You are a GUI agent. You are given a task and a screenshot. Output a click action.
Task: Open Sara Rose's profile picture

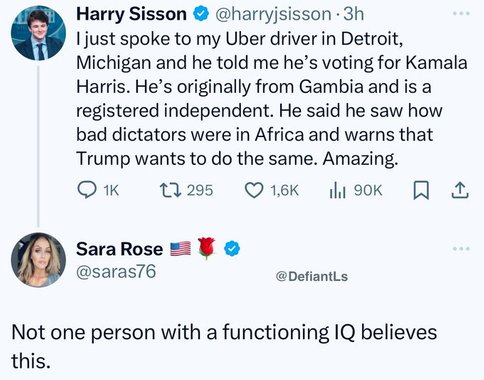(38, 260)
